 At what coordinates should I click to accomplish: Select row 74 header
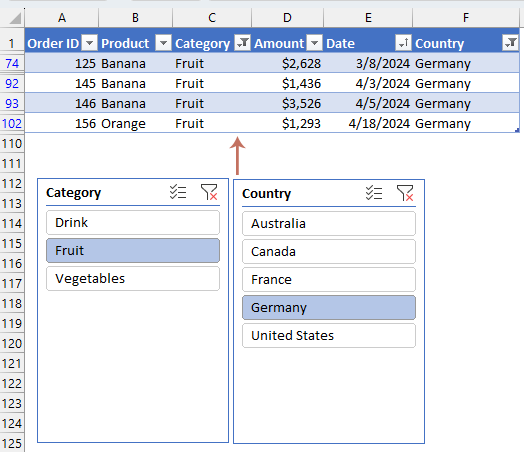click(12, 63)
